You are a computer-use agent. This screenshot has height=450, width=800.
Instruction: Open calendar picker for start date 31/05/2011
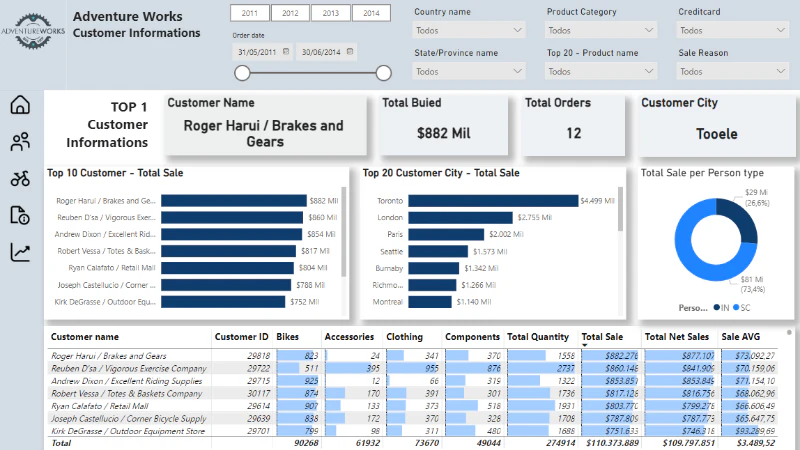(x=286, y=52)
